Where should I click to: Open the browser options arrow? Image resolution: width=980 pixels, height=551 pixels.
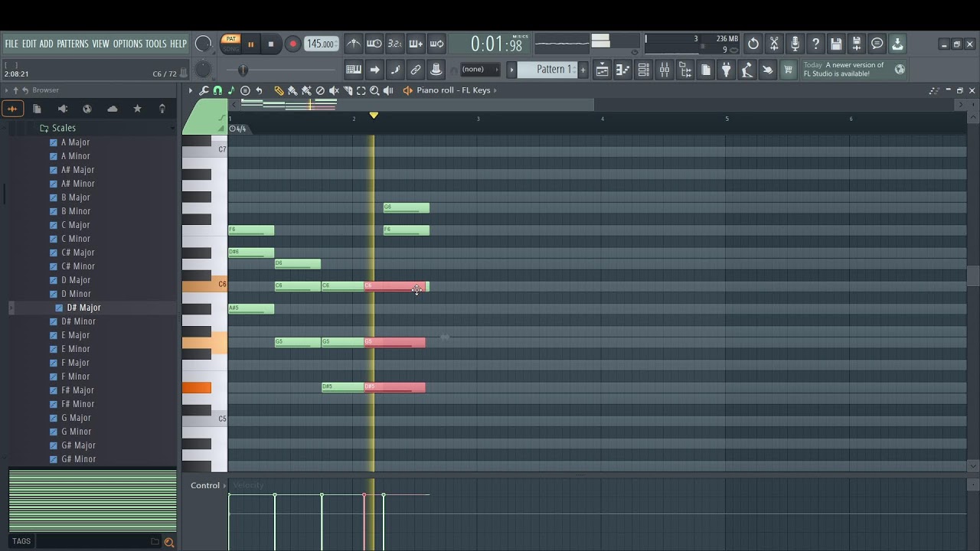[x=7, y=90]
